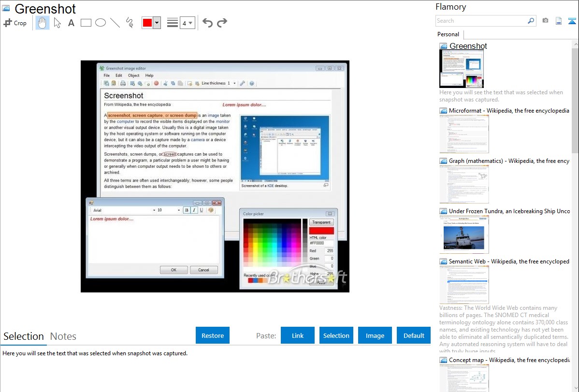Pick the freehand scribble drawing tool
This screenshot has width=579, height=392.
130,23
